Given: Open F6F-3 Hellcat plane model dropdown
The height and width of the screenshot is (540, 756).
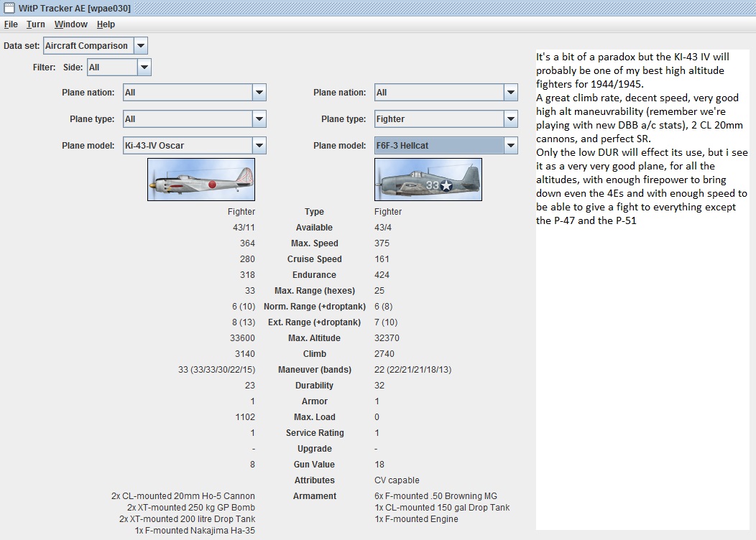Looking at the screenshot, I should pyautogui.click(x=511, y=146).
